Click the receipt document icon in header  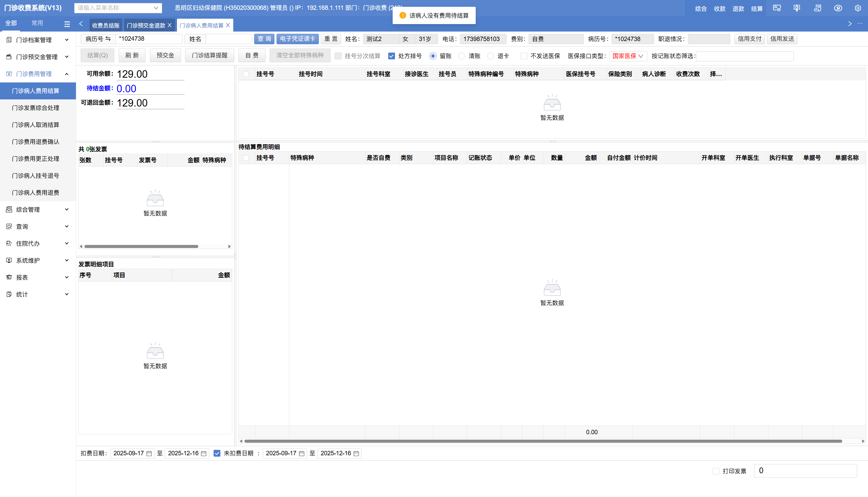pos(817,8)
